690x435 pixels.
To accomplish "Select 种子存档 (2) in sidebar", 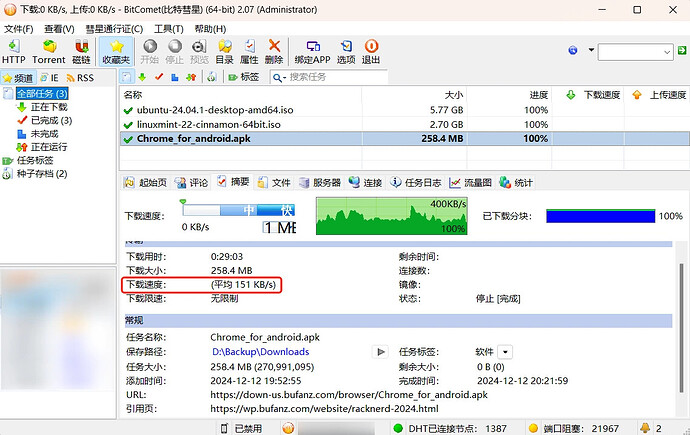I will point(42,174).
